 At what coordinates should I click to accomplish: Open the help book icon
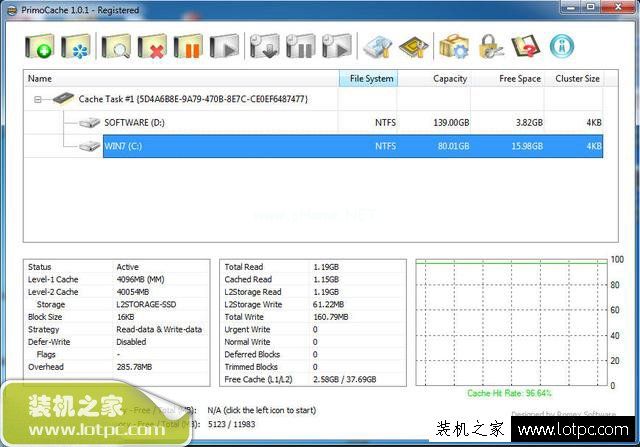(526, 46)
